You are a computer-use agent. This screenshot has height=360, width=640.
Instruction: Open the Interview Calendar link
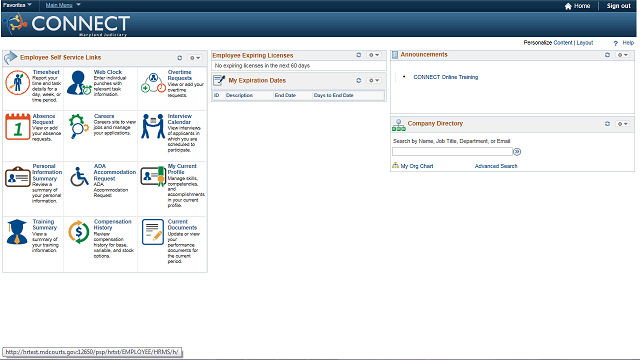click(x=180, y=119)
